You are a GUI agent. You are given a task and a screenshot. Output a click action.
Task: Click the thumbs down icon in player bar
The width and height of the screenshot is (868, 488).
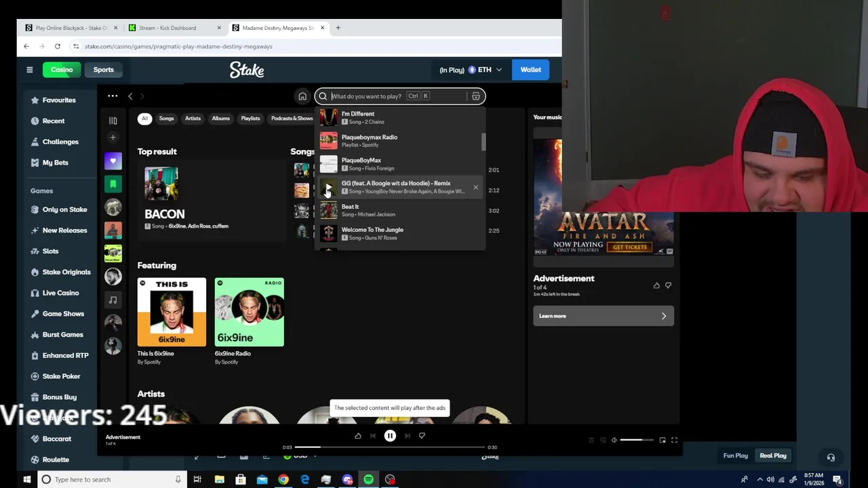(x=422, y=436)
